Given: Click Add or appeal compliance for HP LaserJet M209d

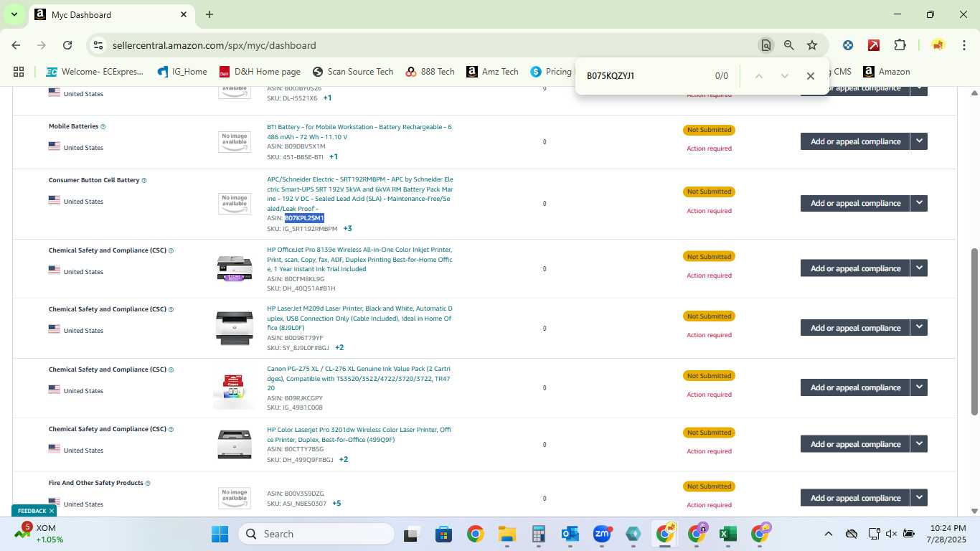Looking at the screenshot, I should (x=855, y=328).
